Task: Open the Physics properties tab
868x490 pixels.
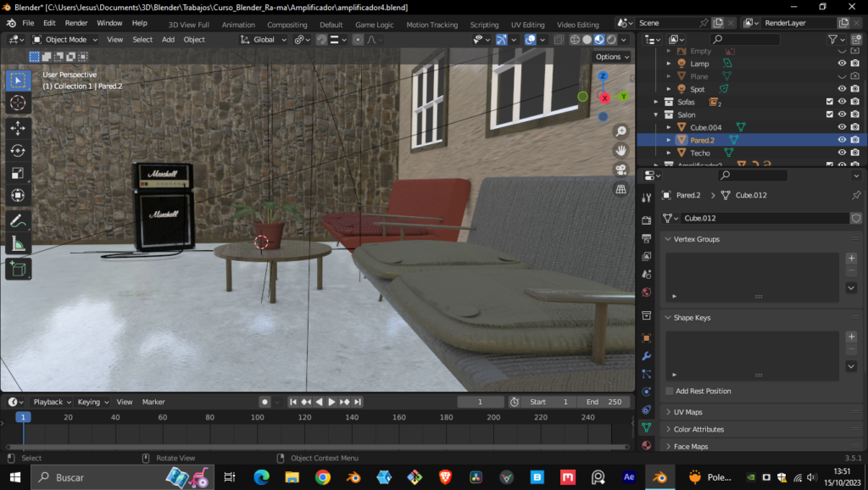Action: 646,392
